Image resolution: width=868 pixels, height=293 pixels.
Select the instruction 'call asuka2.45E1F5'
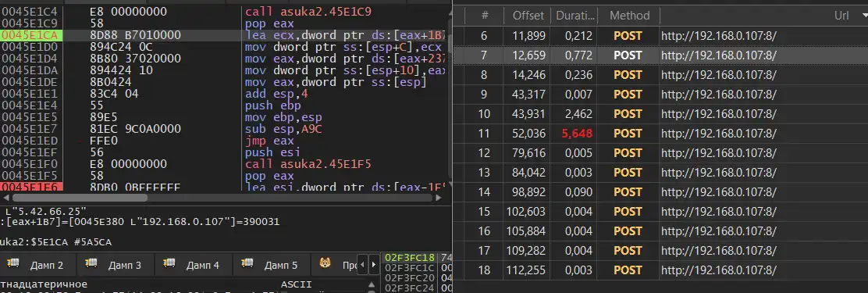308,165
